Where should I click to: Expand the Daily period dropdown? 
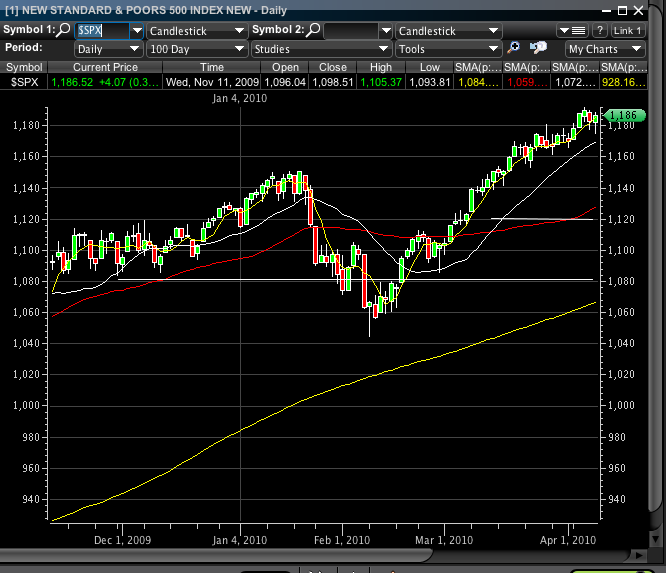coord(108,48)
